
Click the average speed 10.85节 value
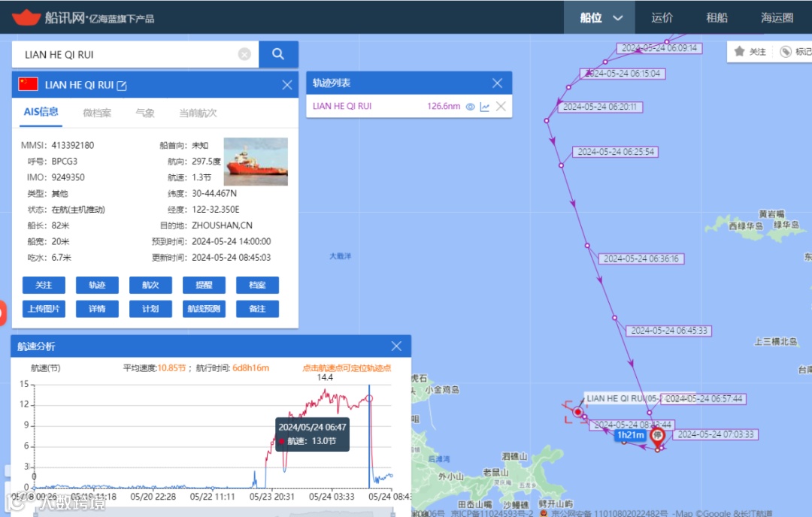(x=171, y=368)
